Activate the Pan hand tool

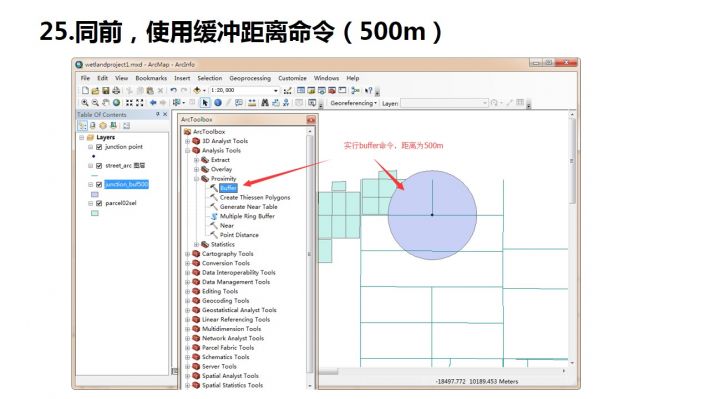click(x=106, y=103)
